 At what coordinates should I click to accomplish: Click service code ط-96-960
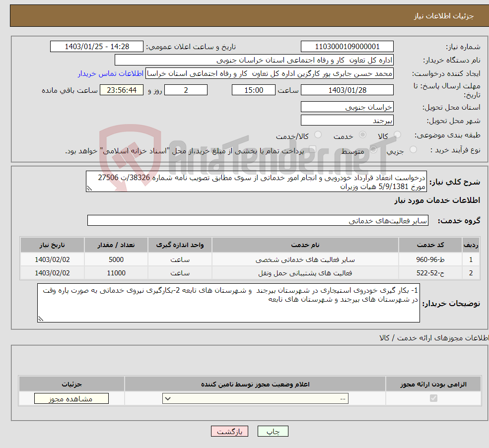point(430,259)
